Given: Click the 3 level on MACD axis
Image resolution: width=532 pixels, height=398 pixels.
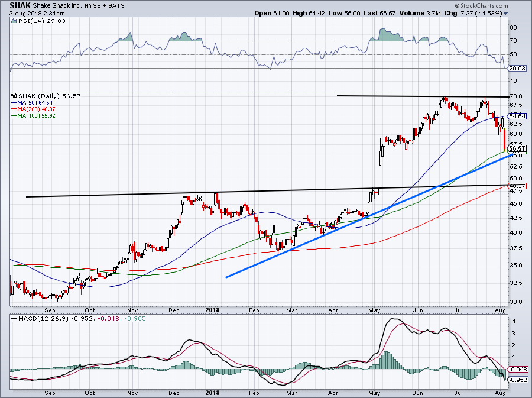Looking at the screenshot, I should coord(514,333).
